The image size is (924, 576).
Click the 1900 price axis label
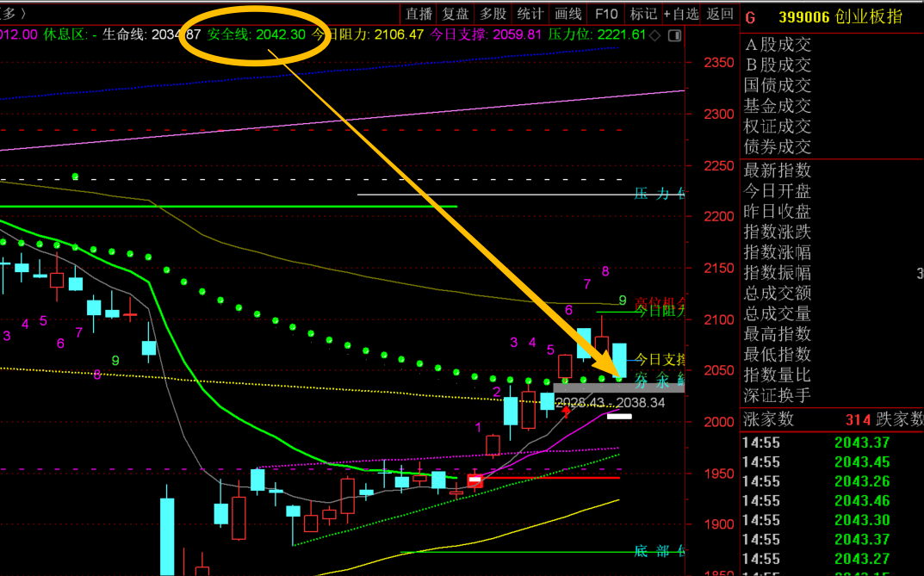pos(719,524)
